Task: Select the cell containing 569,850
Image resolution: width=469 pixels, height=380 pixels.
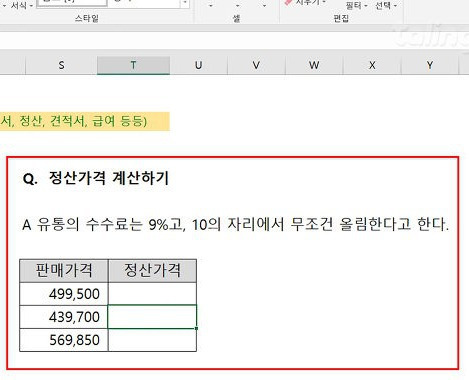Action: [x=64, y=340]
